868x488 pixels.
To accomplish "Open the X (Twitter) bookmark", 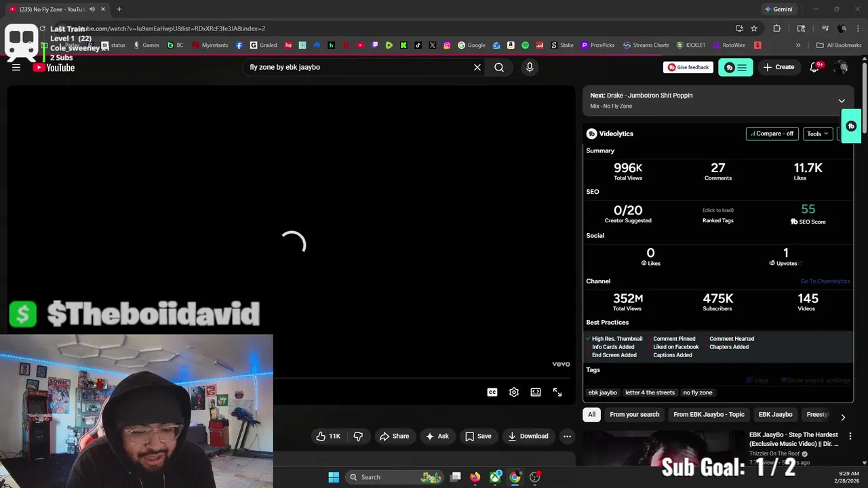I will pyautogui.click(x=433, y=45).
